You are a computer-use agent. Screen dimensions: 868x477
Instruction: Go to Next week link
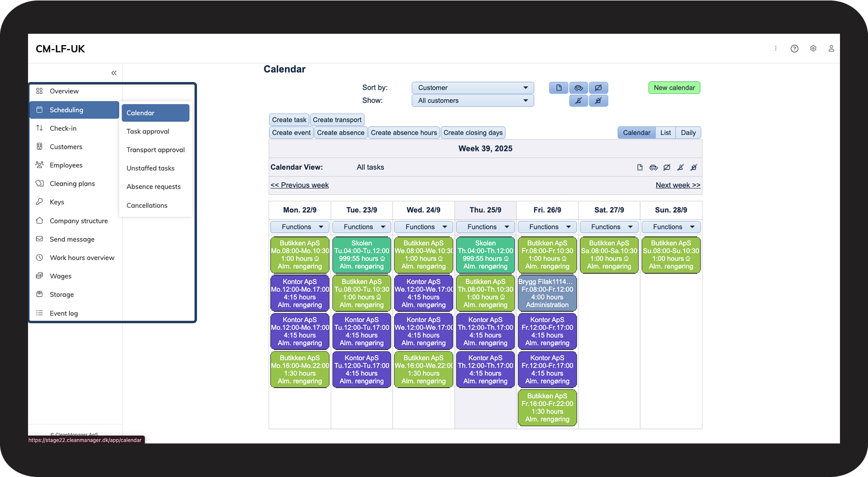[678, 185]
